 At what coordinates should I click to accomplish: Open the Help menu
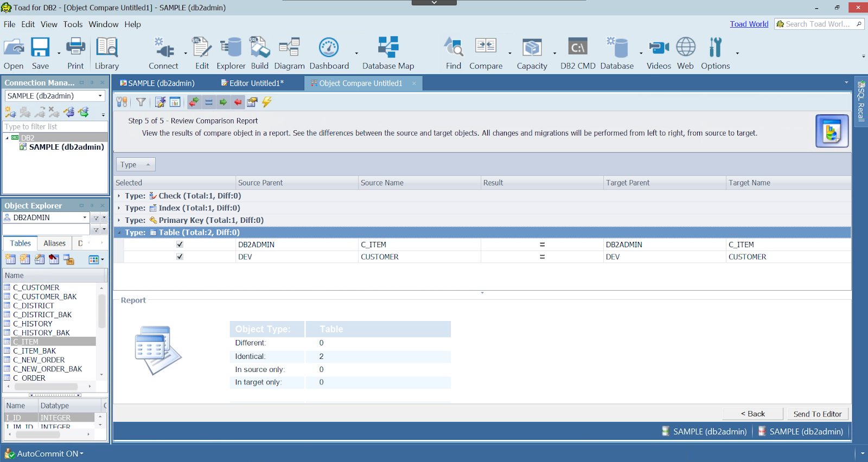[132, 24]
